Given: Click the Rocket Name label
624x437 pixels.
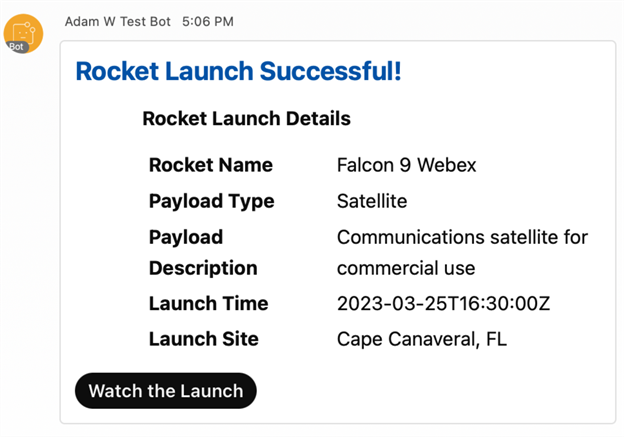Looking at the screenshot, I should 211,165.
